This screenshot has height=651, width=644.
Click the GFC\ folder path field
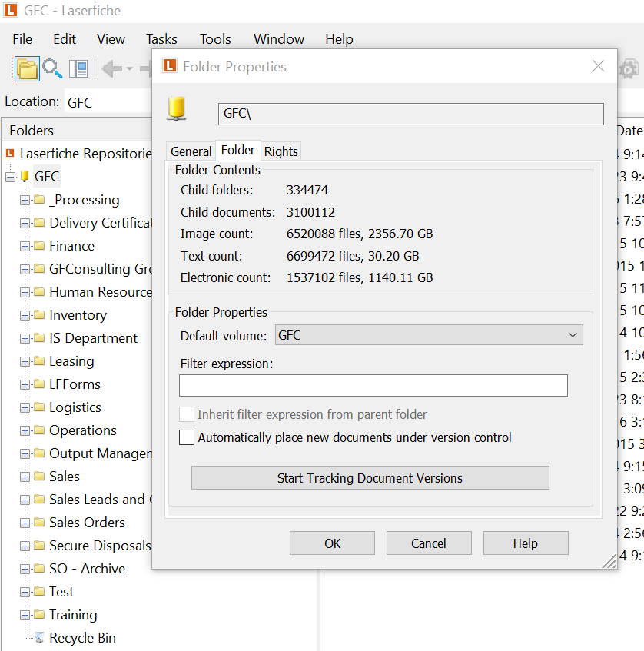pyautogui.click(x=411, y=114)
